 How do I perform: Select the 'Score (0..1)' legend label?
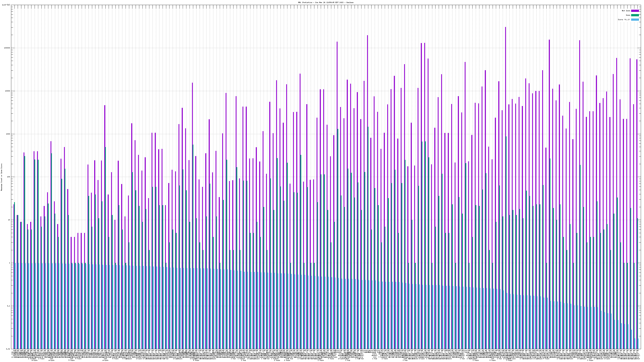[624, 20]
